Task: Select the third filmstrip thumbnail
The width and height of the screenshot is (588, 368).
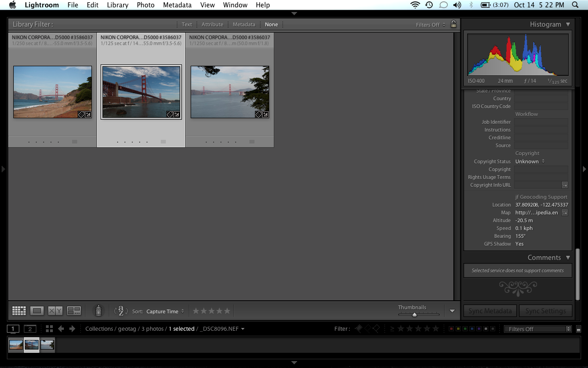Action: (x=47, y=345)
